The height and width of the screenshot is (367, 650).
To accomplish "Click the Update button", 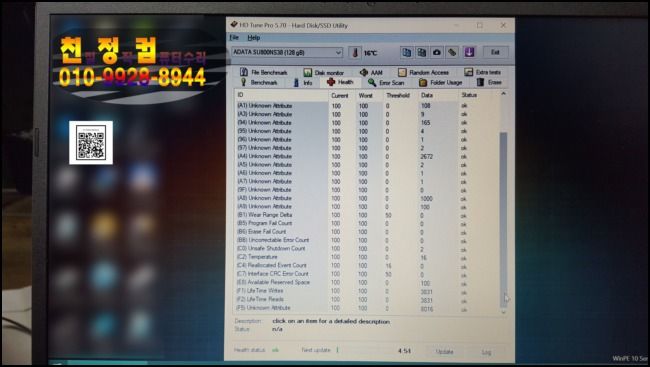I will [x=444, y=352].
